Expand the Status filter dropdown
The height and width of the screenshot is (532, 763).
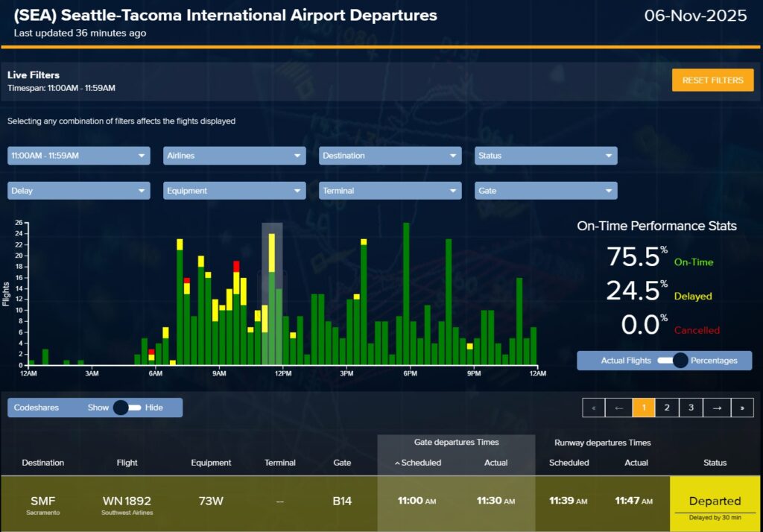pos(546,156)
